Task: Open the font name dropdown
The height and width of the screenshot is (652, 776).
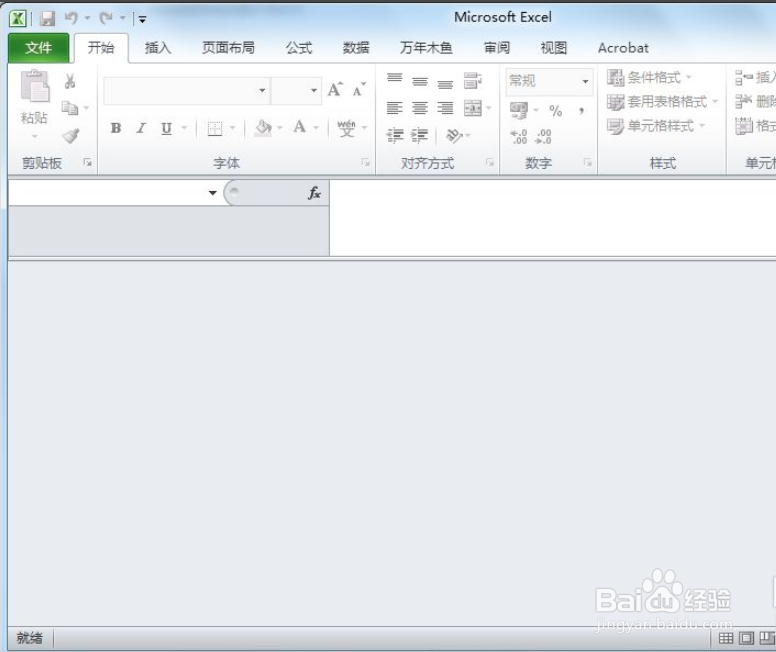Action: pos(262,91)
